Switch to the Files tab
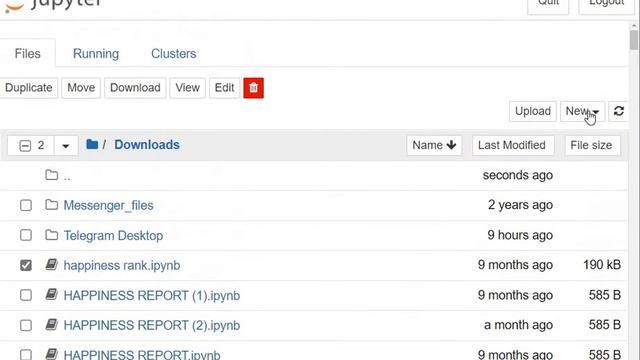 (27, 53)
